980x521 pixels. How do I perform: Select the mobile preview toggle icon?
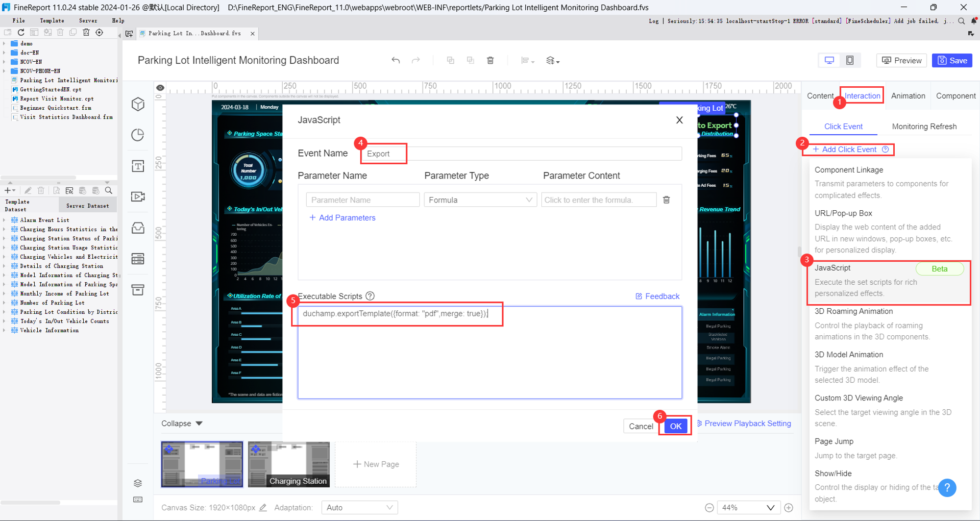pos(850,60)
